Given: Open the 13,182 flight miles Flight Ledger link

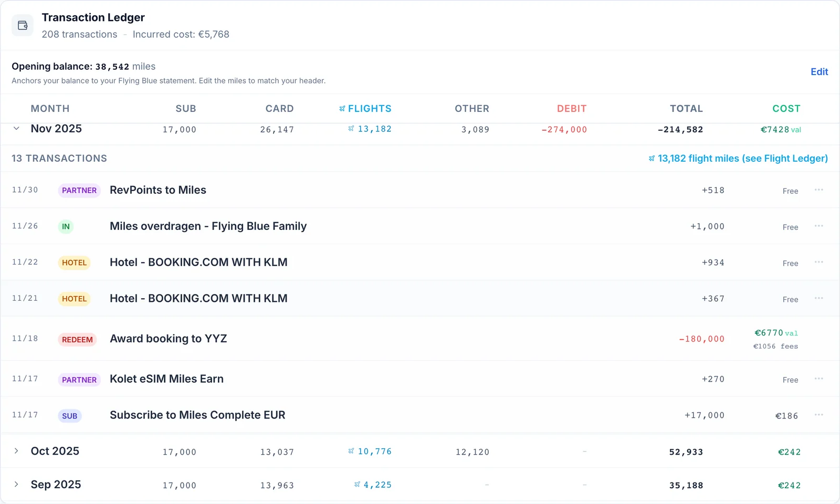Looking at the screenshot, I should 738,159.
